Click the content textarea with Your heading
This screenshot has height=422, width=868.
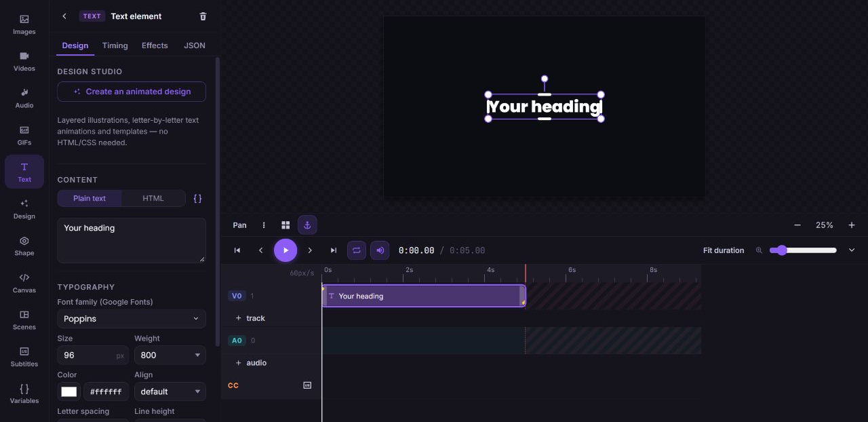132,240
